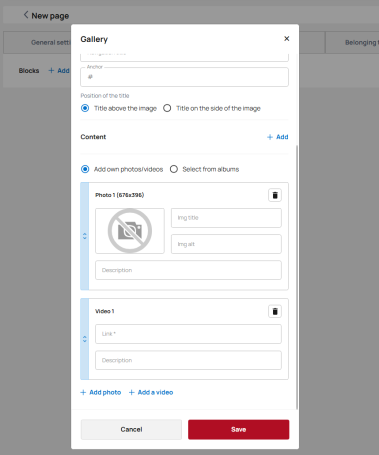Viewport: 379px width, 455px height.
Task: Click the Add photo link
Action: (101, 392)
